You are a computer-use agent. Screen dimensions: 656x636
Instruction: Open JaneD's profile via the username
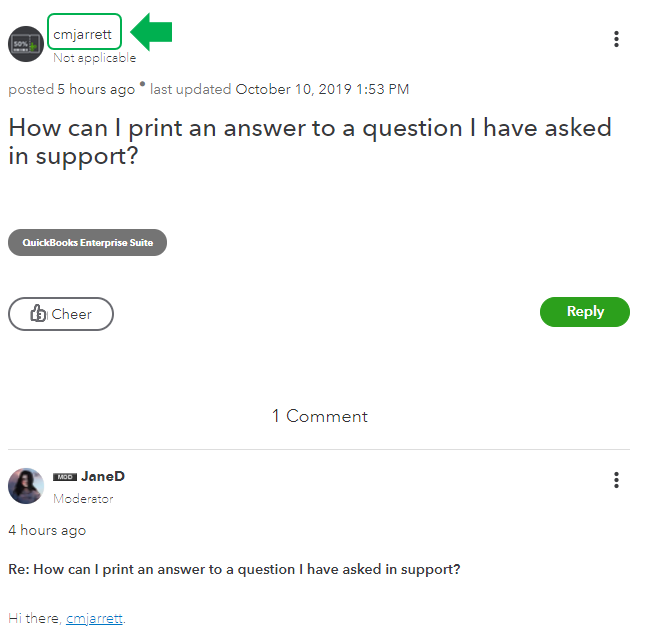103,477
